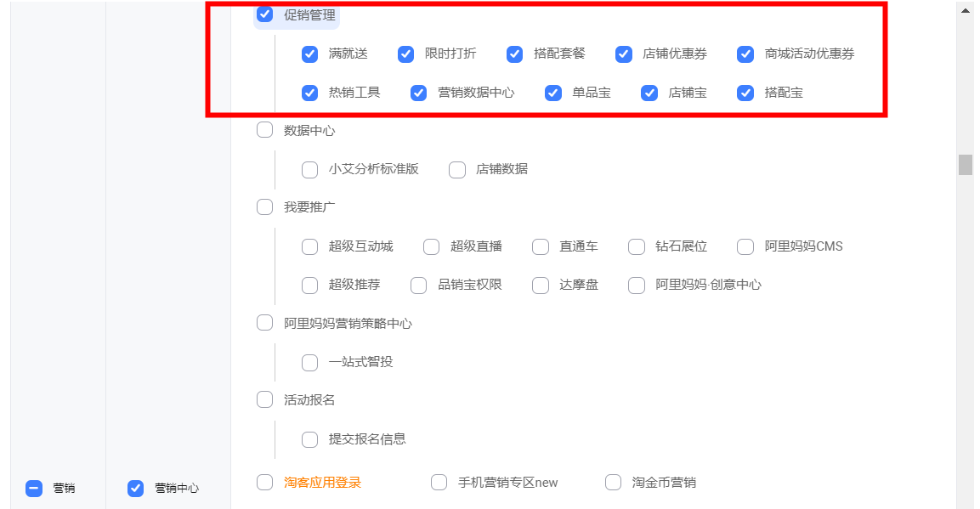Uncheck 限时打折 checkbox

pyautogui.click(x=406, y=54)
